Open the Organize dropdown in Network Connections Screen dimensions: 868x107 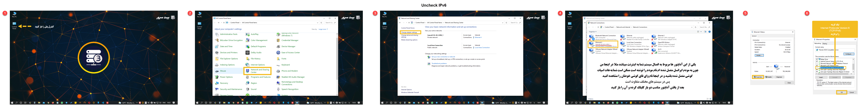coord(593,32)
